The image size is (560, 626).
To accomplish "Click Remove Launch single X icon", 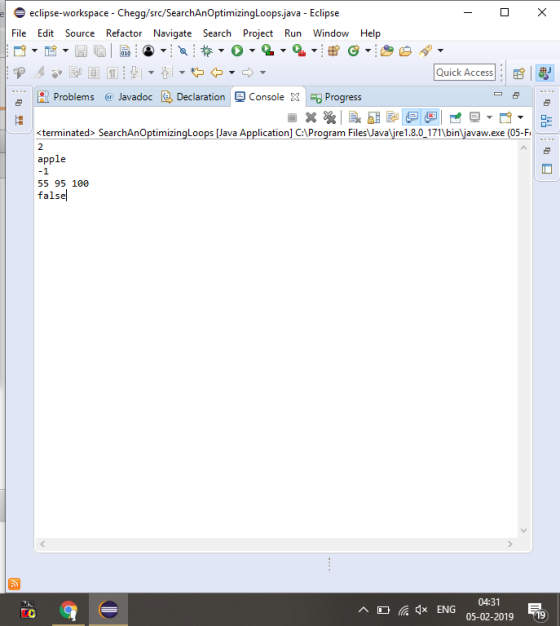I will pos(311,117).
